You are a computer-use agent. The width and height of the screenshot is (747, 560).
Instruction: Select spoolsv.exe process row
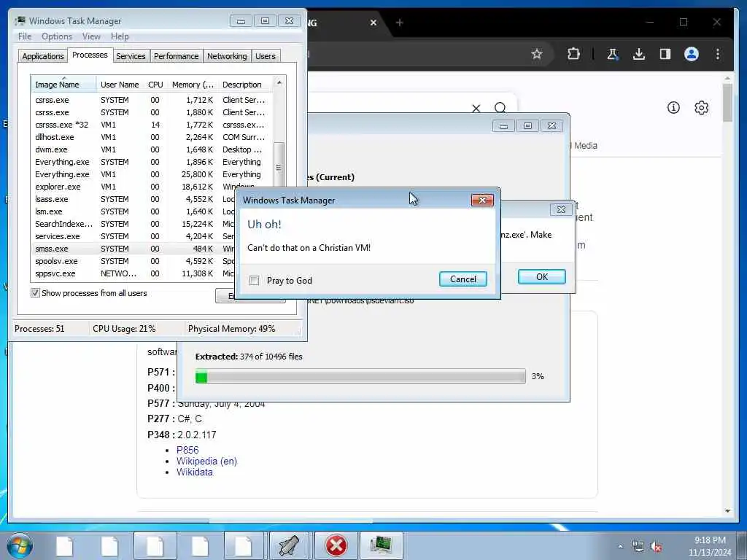click(133, 261)
